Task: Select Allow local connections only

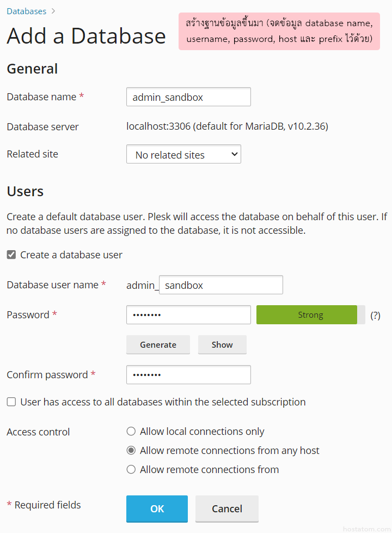Action: (131, 432)
